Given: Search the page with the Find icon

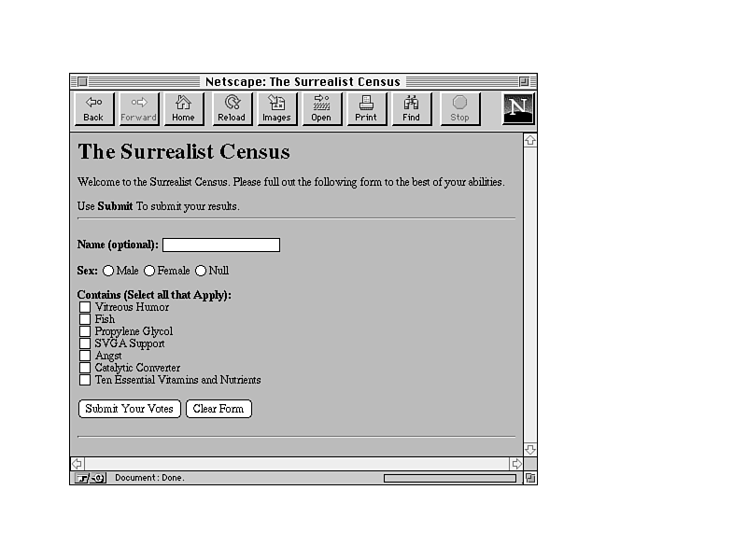Looking at the screenshot, I should tap(411, 108).
